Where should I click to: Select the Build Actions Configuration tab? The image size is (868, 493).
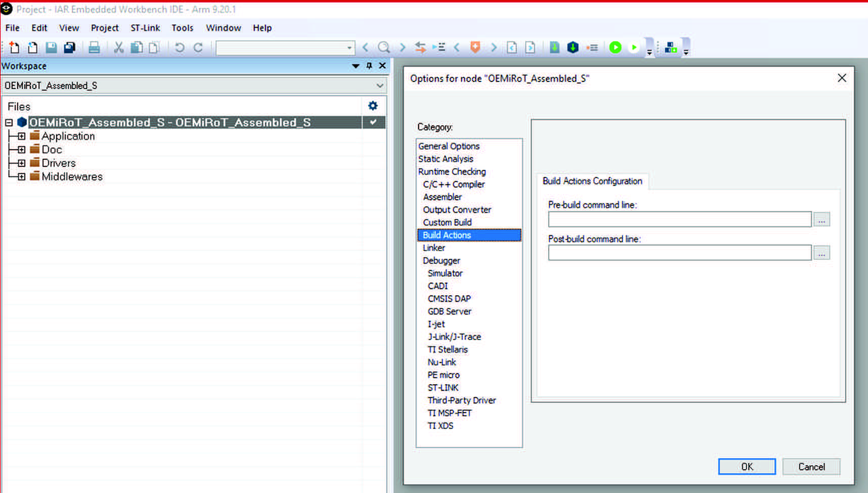pyautogui.click(x=592, y=181)
